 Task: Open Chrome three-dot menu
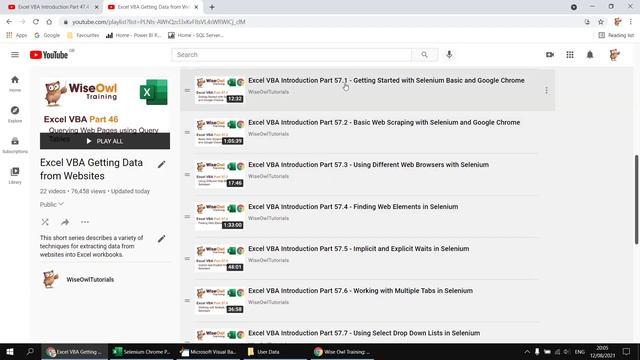631,22
